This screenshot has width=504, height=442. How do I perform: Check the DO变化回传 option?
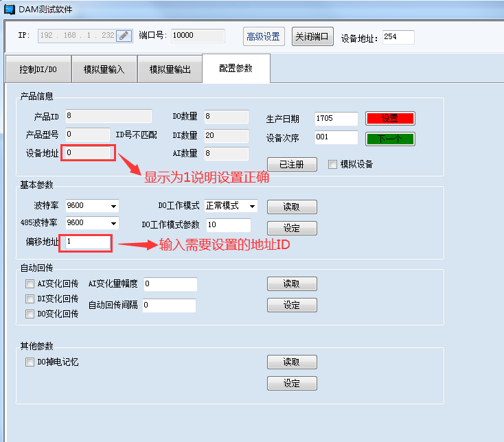click(30, 314)
